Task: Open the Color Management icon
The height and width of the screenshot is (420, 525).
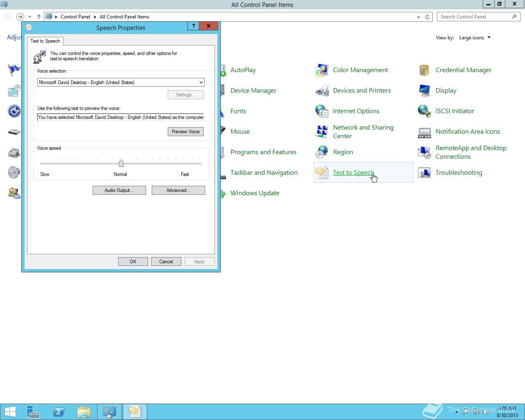Action: [322, 70]
